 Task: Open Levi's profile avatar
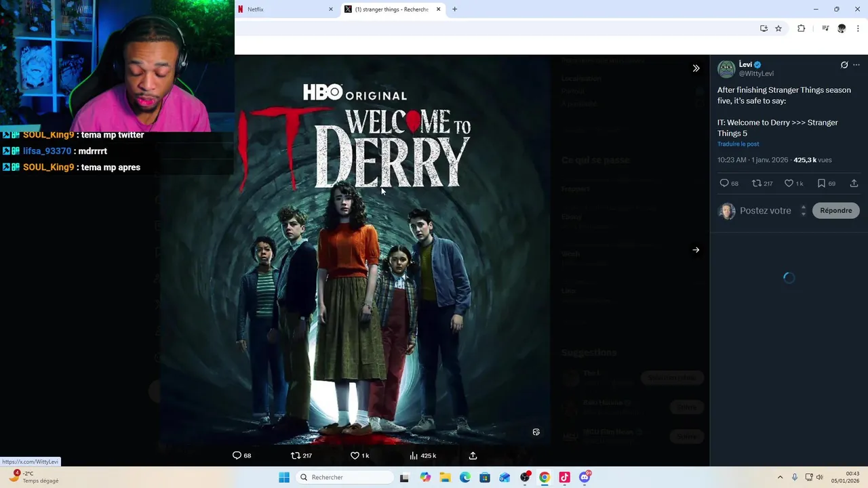[726, 69]
